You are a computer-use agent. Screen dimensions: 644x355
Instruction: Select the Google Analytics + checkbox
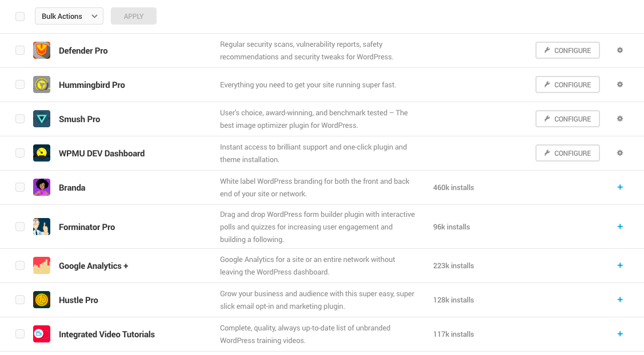tap(20, 265)
